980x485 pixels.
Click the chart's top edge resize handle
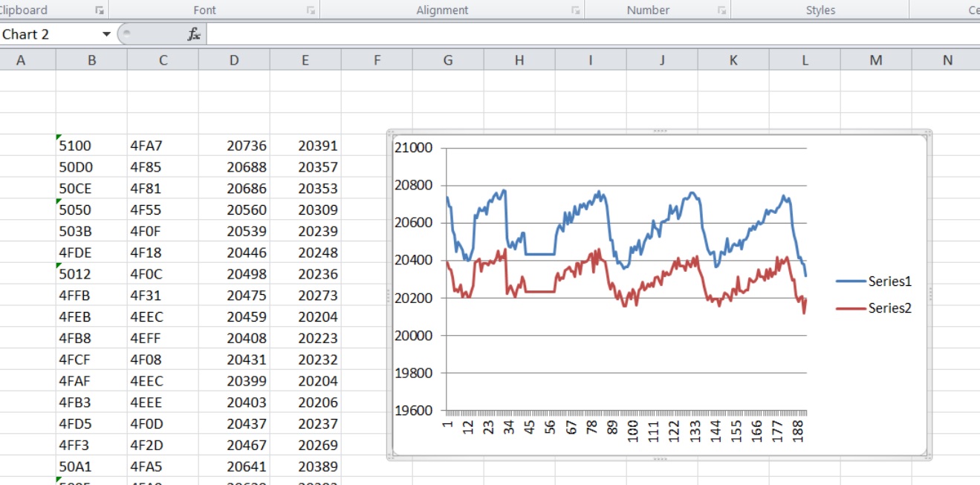click(659, 131)
